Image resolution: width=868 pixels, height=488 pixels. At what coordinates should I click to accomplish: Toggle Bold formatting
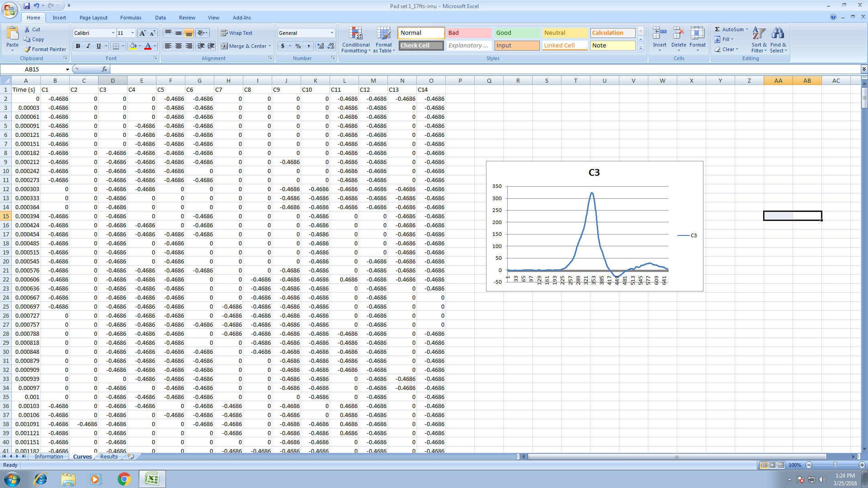(78, 46)
